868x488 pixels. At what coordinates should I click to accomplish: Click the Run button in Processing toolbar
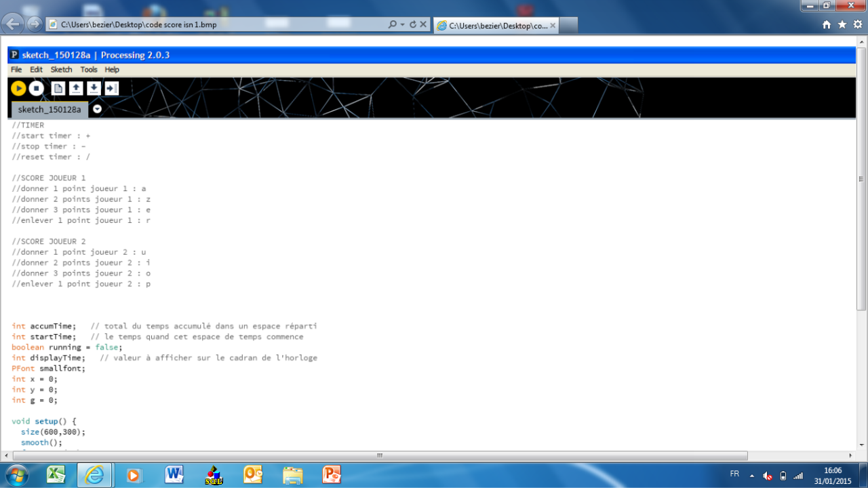tap(18, 88)
